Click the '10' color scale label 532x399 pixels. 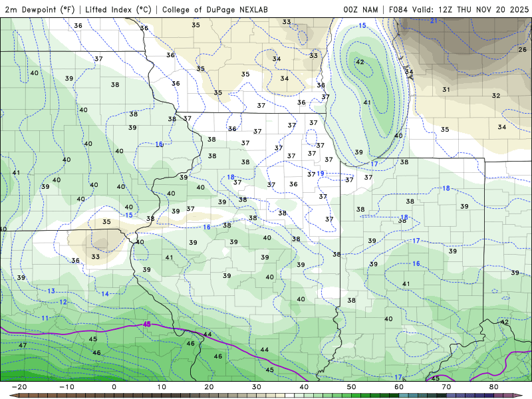click(162, 387)
